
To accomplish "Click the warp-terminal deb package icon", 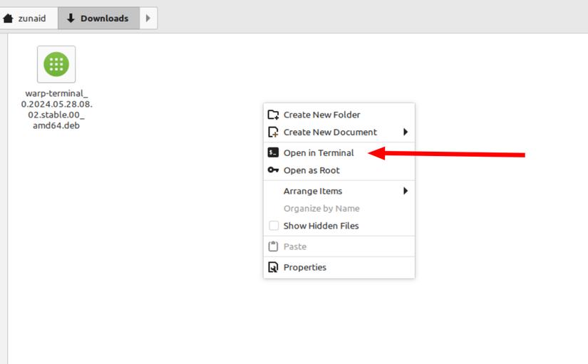I will tap(56, 64).
